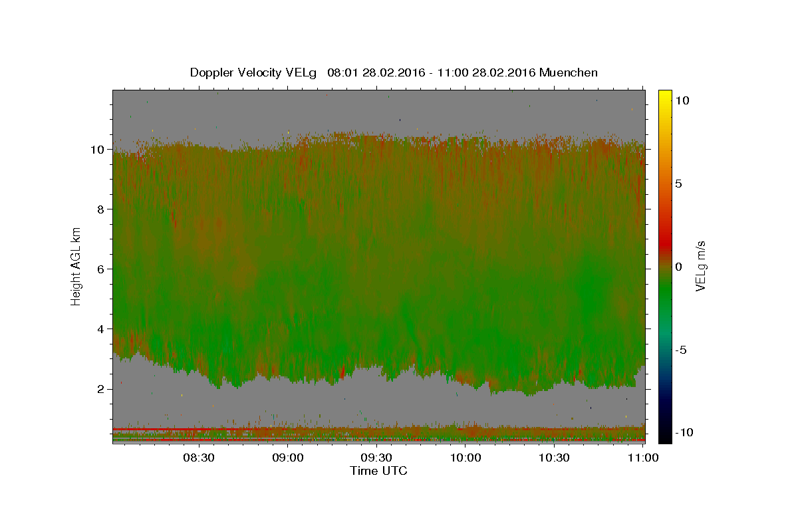Screen dimensions: 798x532
Task: Click the 09:00 time axis label
Action: tap(288, 458)
